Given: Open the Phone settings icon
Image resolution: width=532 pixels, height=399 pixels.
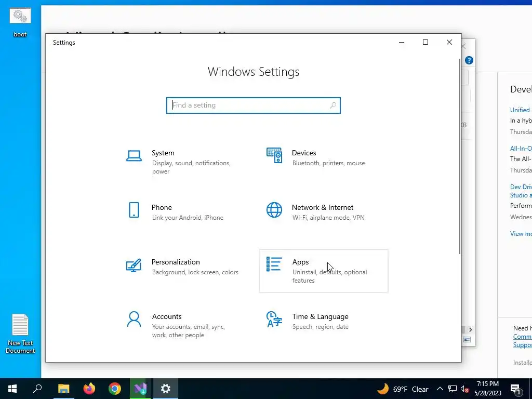Looking at the screenshot, I should point(134,210).
